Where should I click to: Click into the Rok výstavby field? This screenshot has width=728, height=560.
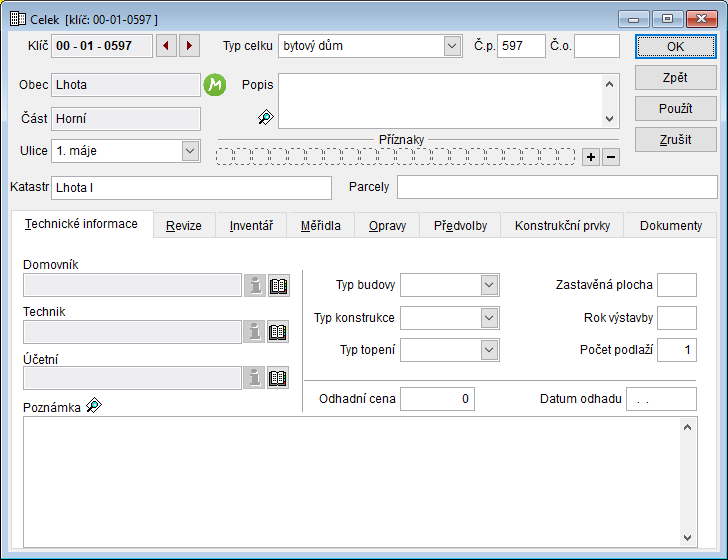coord(677,318)
